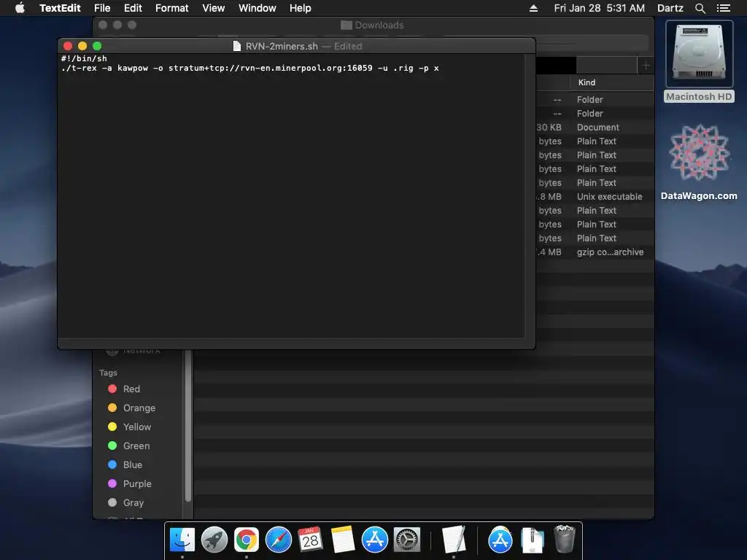Click the Downloads title of Finder window
This screenshot has height=560, width=747.
(x=379, y=26)
